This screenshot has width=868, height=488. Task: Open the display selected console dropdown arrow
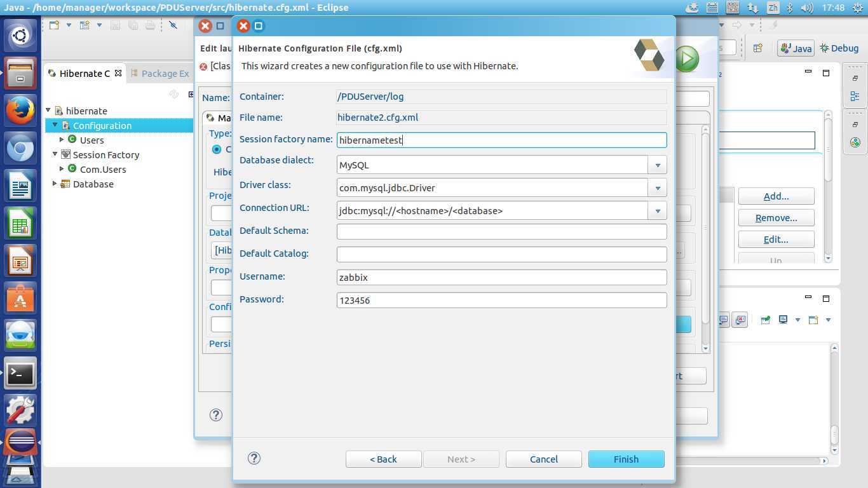point(797,320)
